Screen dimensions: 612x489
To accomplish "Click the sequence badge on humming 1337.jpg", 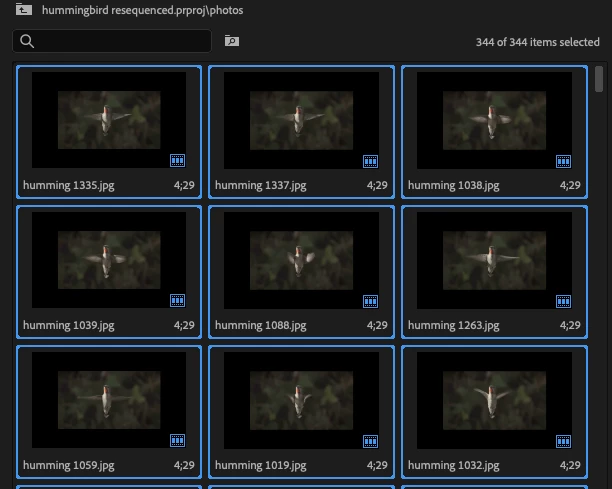I will [370, 161].
